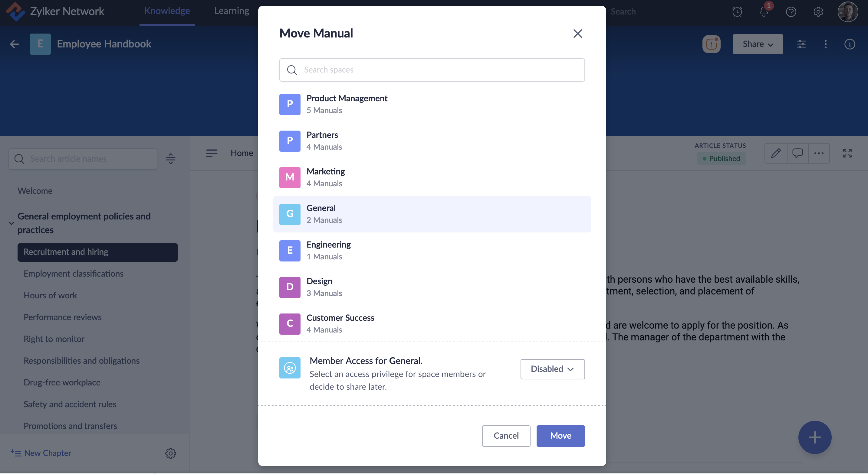This screenshot has height=474, width=868.
Task: Open the help question mark icon
Action: click(x=791, y=12)
